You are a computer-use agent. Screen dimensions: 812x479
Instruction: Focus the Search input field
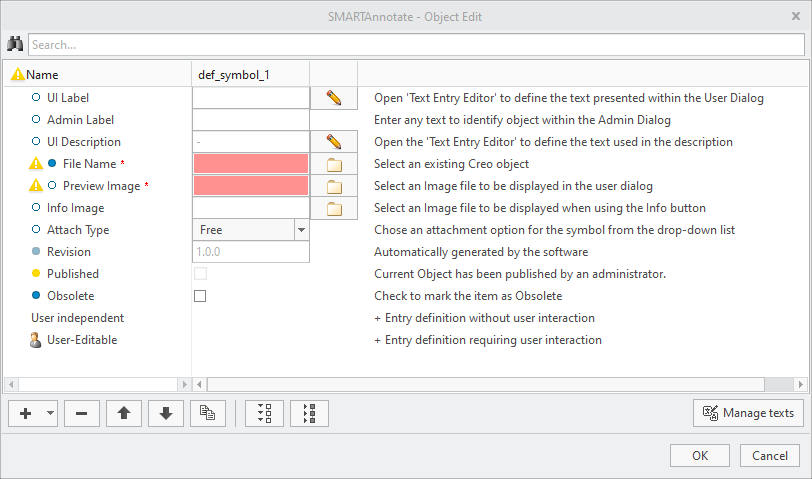tap(416, 45)
